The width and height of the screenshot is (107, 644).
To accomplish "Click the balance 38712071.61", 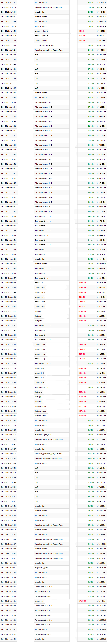I will coord(101,392).
